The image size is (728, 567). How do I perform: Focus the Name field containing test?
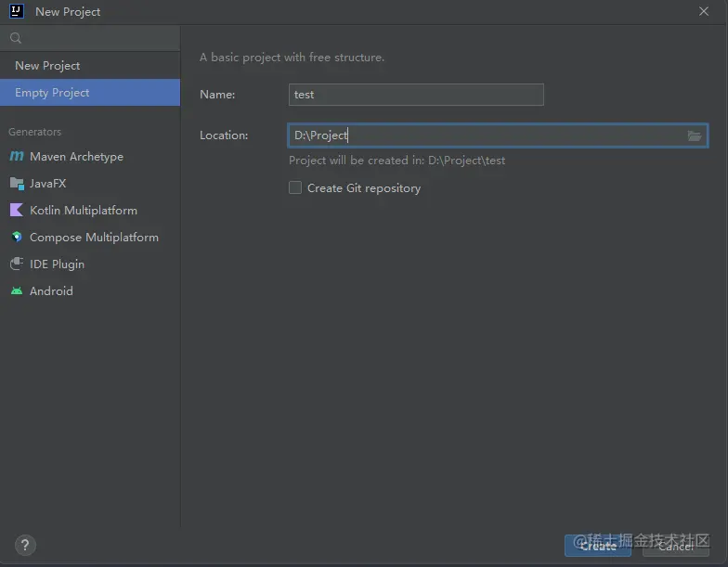(416, 95)
